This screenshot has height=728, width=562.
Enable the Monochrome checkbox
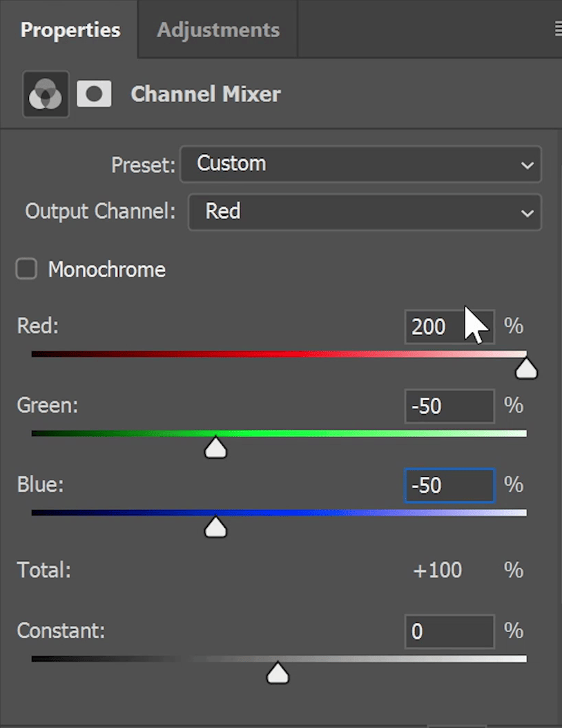tap(26, 269)
